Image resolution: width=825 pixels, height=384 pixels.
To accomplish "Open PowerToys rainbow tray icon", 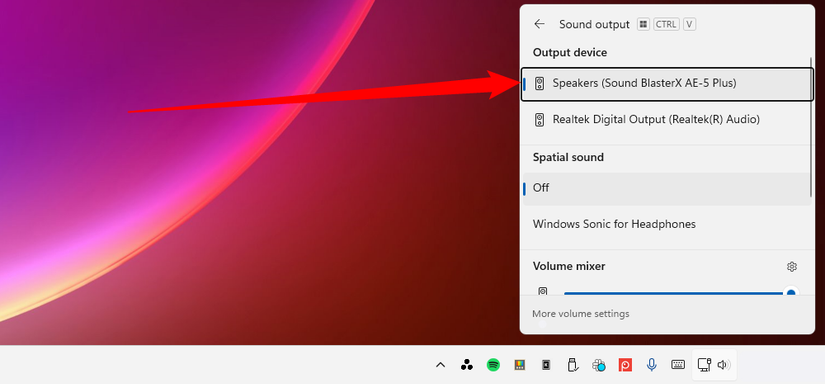I will (x=519, y=365).
